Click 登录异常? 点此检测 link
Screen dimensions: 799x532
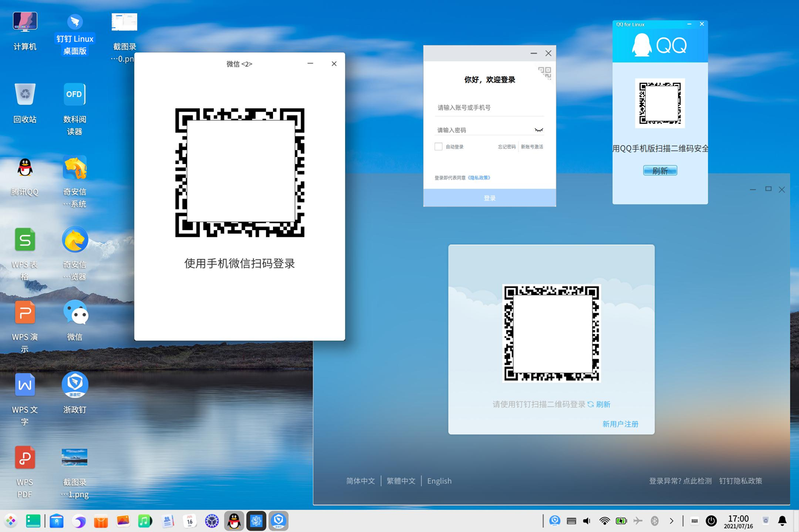(680, 481)
